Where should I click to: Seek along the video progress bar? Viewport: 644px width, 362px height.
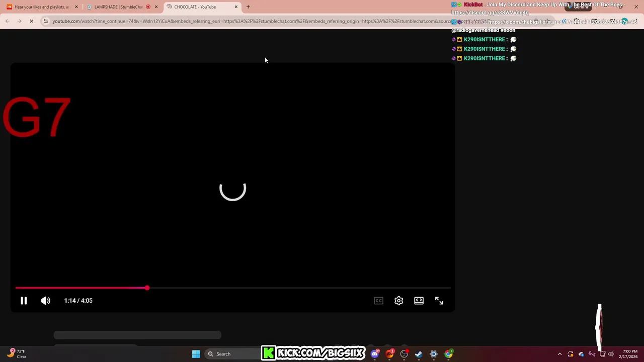pyautogui.click(x=232, y=288)
